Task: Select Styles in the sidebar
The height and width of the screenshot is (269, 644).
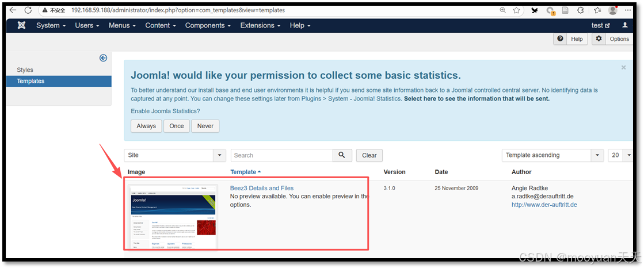Action: click(25, 70)
